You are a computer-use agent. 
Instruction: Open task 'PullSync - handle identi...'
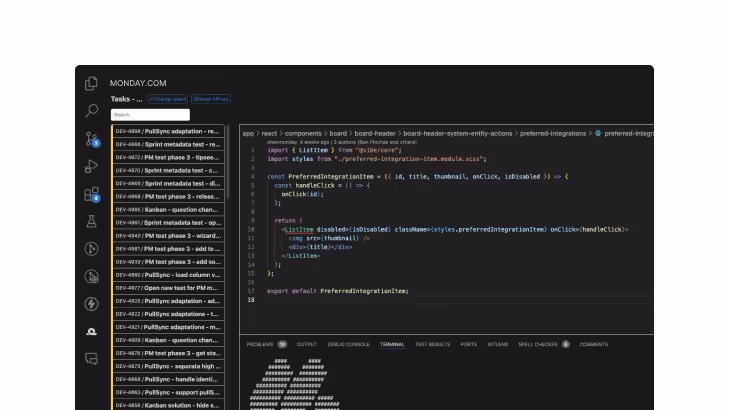point(168,379)
